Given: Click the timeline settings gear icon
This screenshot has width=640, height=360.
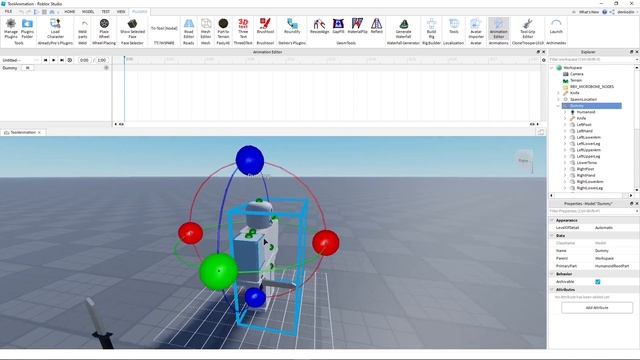Looking at the screenshot, I should point(544,60).
